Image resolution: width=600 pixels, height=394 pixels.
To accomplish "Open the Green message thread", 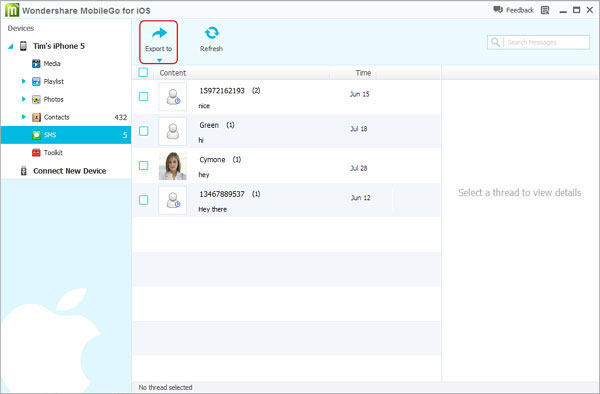I will click(287, 131).
